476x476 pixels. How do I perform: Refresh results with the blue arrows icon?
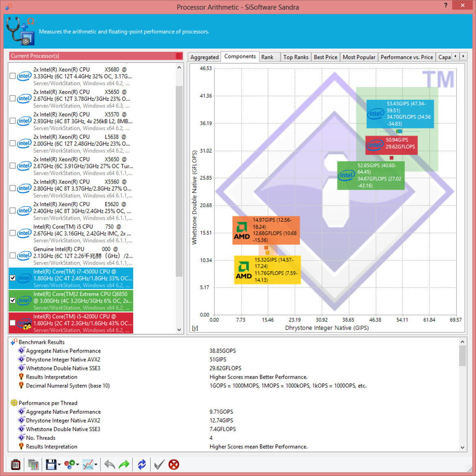142,465
